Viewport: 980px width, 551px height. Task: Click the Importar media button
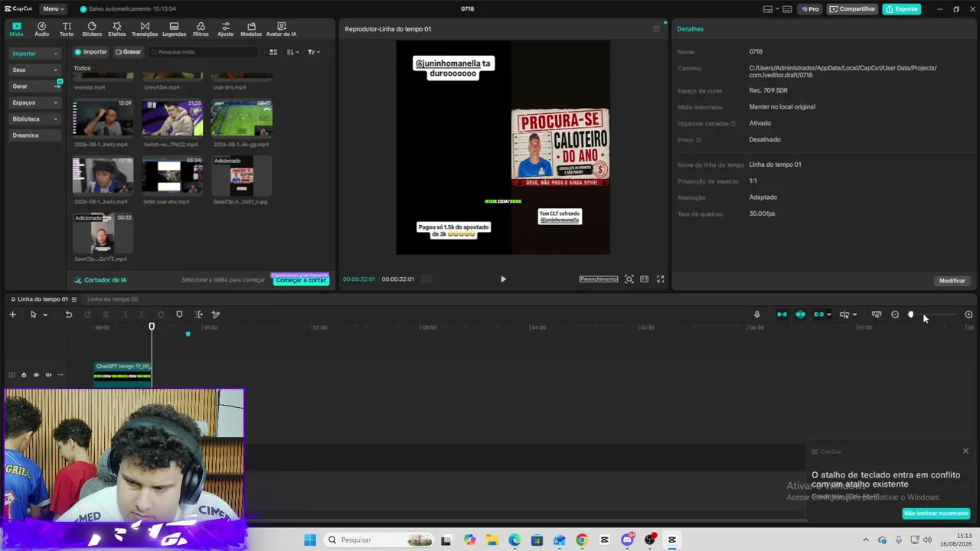(90, 52)
